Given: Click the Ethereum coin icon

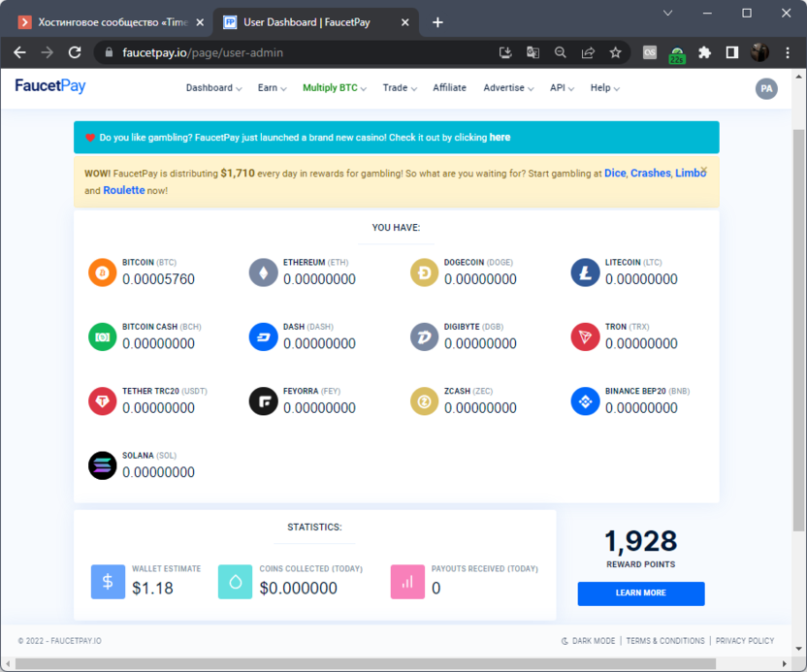Looking at the screenshot, I should point(263,272).
